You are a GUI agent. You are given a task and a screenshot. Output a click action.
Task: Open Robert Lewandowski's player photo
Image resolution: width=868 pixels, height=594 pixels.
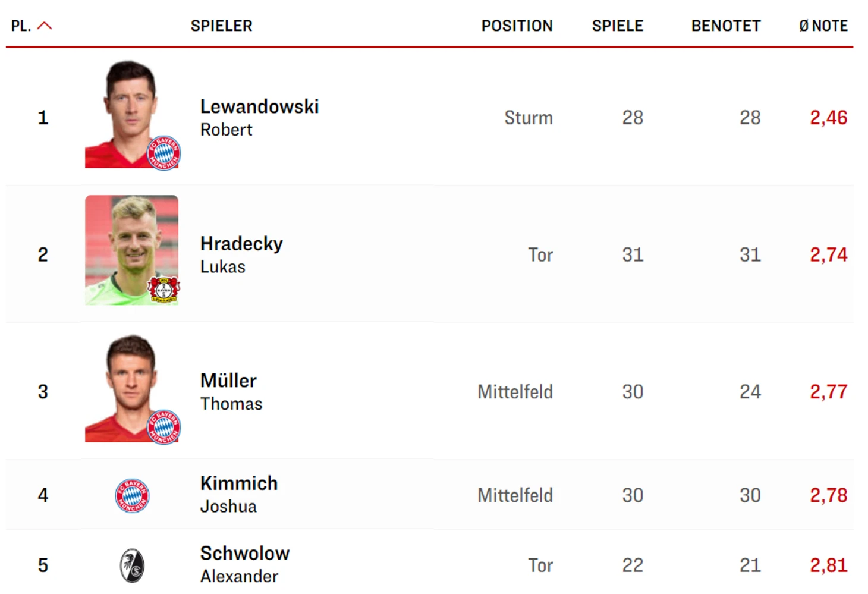point(131,114)
